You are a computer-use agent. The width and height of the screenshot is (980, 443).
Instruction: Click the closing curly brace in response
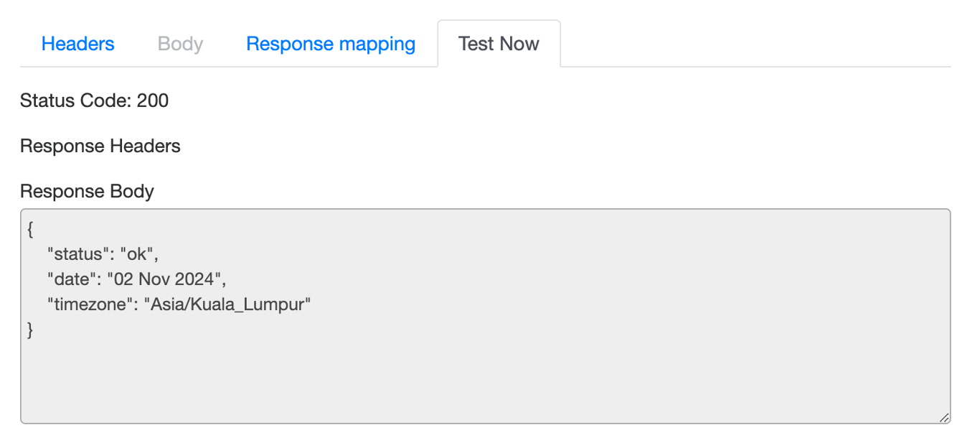30,330
